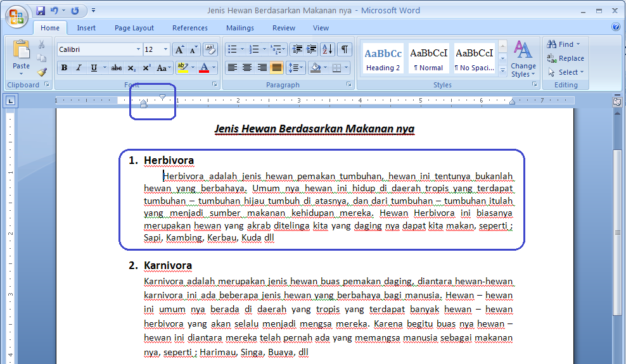Grow font size with large A button

(x=180, y=49)
